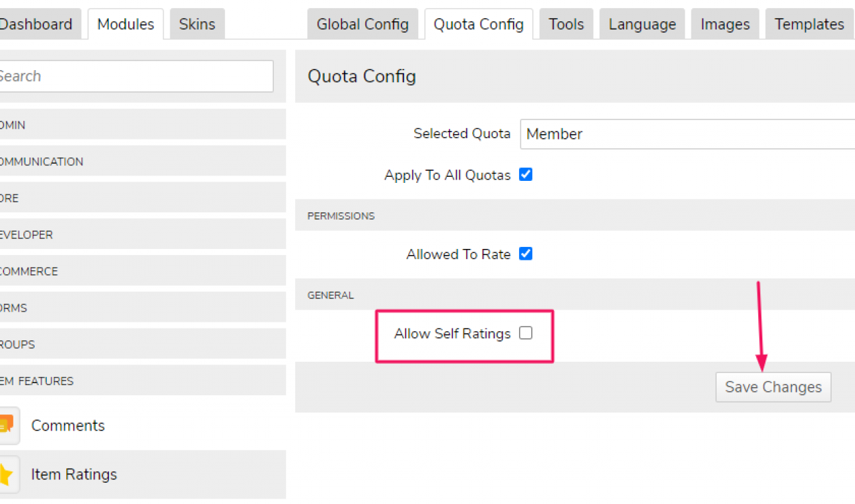Switch to the Global Config tab
The image size is (855, 504).
[x=362, y=25]
